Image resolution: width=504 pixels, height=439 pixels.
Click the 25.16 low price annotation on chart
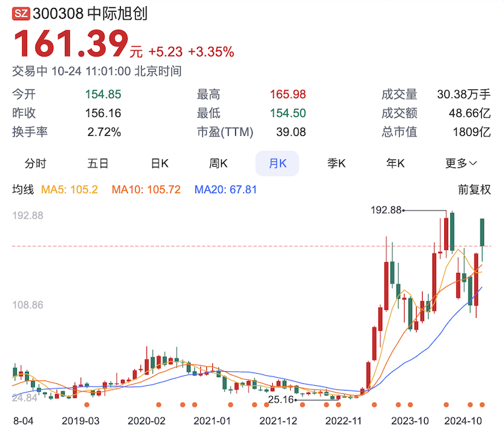(281, 399)
